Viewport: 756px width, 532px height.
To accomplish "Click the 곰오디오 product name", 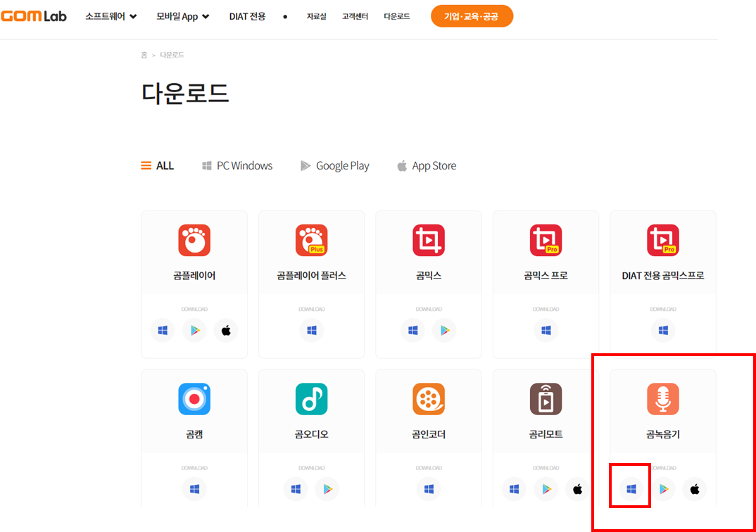I will (311, 435).
